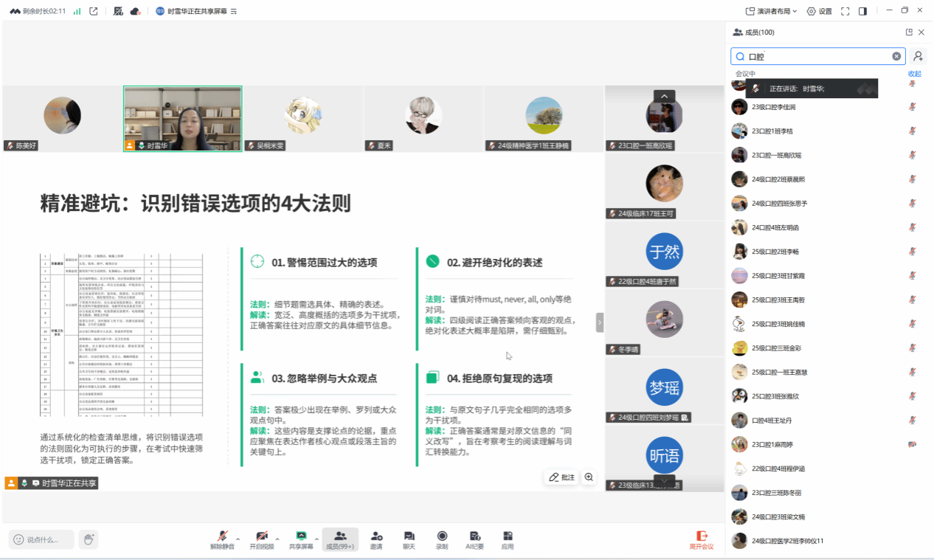Image resolution: width=934 pixels, height=560 pixels.
Task: Open the 应用 apps menu
Action: 508,540
